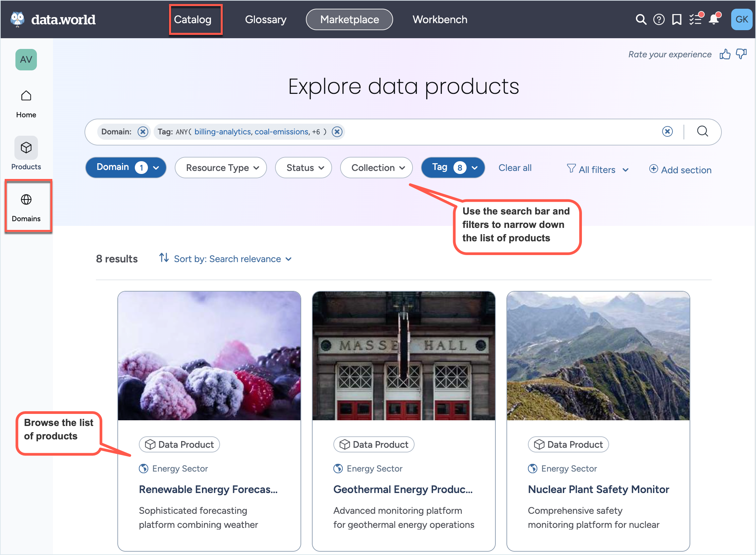Open the Workbench tab
Image resolution: width=756 pixels, height=555 pixels.
(440, 19)
